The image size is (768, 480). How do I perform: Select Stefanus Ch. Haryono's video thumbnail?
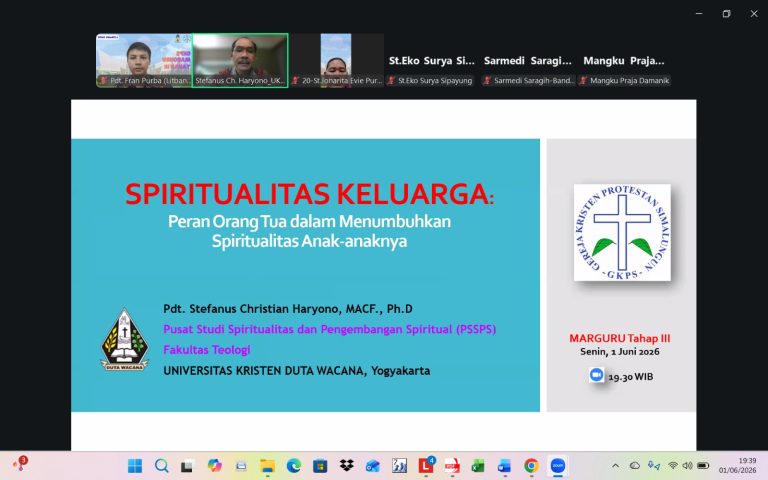[240, 60]
